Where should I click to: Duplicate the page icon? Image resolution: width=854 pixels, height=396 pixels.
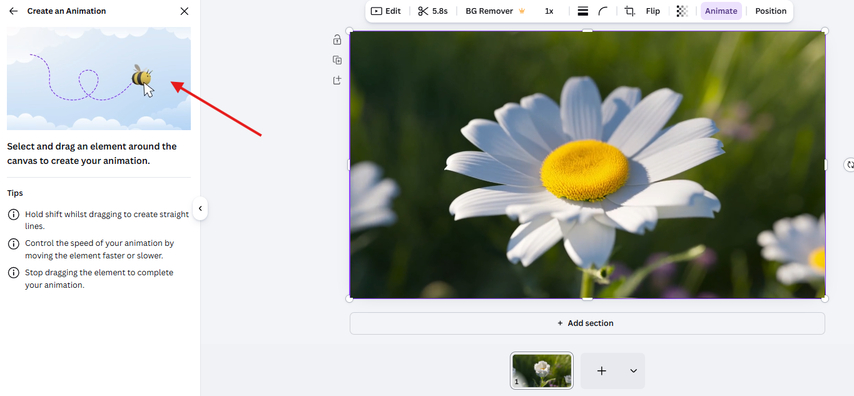(337, 60)
